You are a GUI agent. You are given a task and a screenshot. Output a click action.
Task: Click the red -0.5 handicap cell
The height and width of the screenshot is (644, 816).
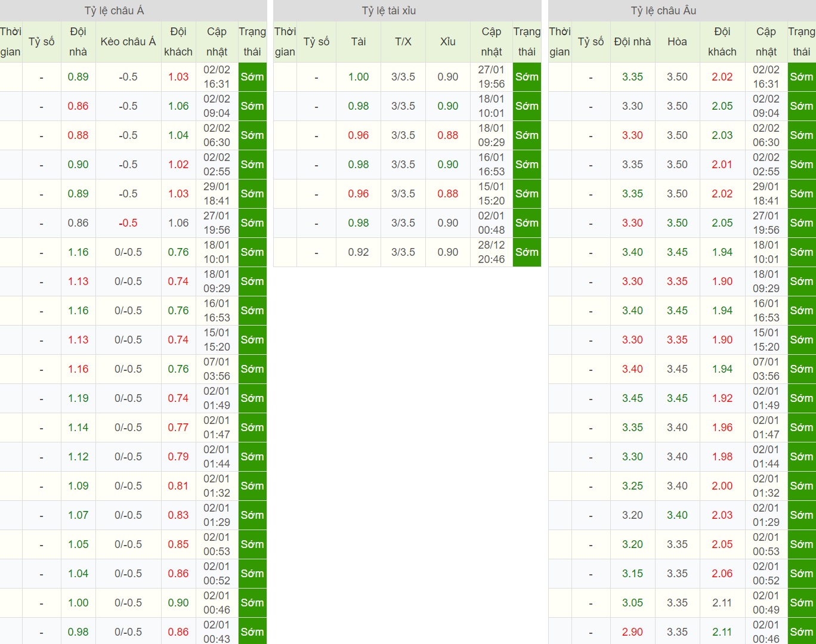128,223
